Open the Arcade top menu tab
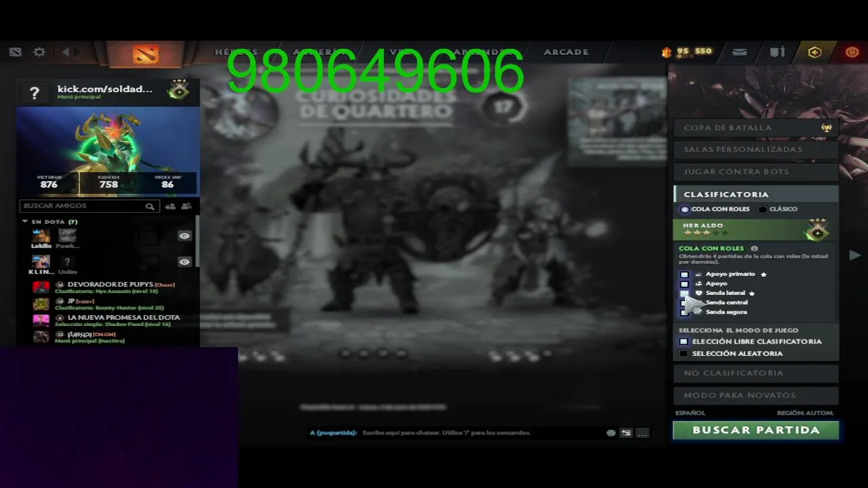This screenshot has width=868, height=488. tap(566, 52)
